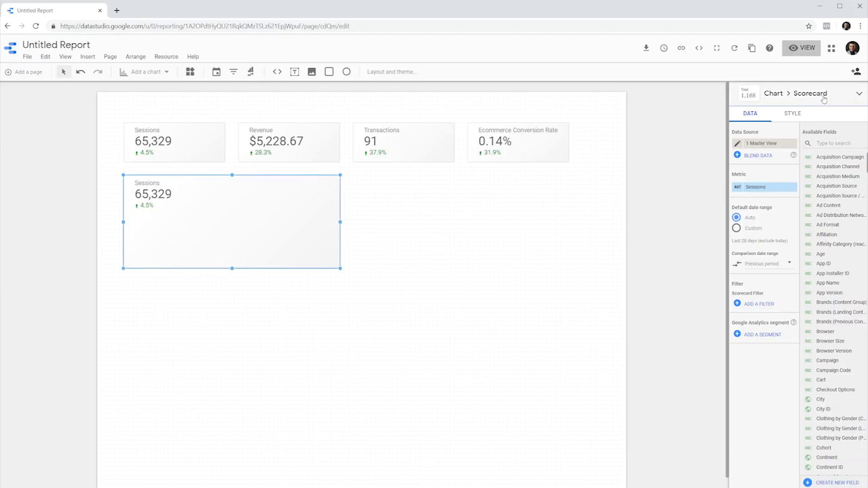
Task: Redo the last action
Action: pyautogui.click(x=98, y=72)
